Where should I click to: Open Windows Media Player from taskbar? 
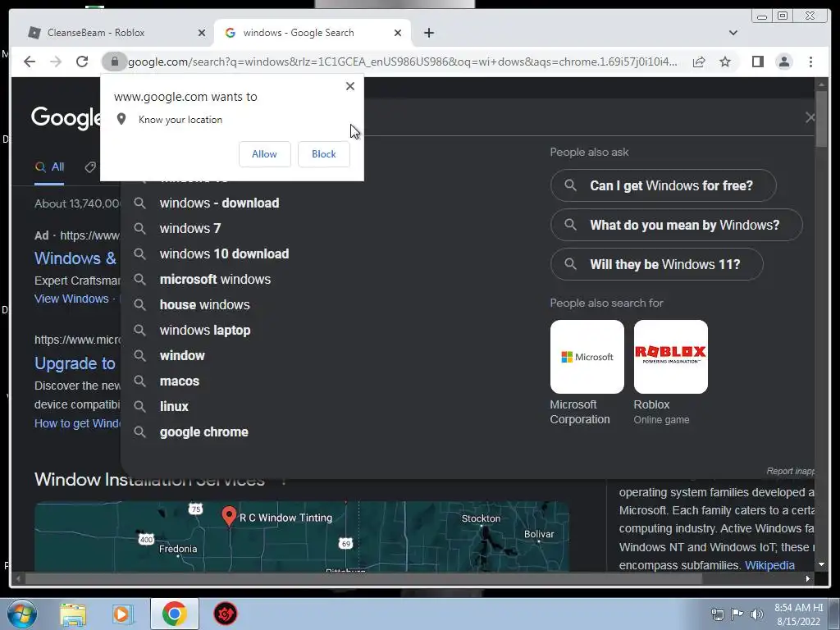point(123,614)
